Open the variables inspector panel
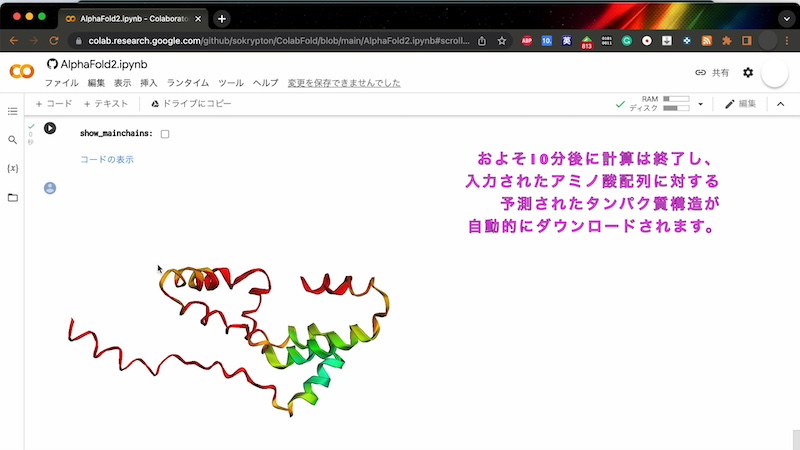 coord(13,168)
